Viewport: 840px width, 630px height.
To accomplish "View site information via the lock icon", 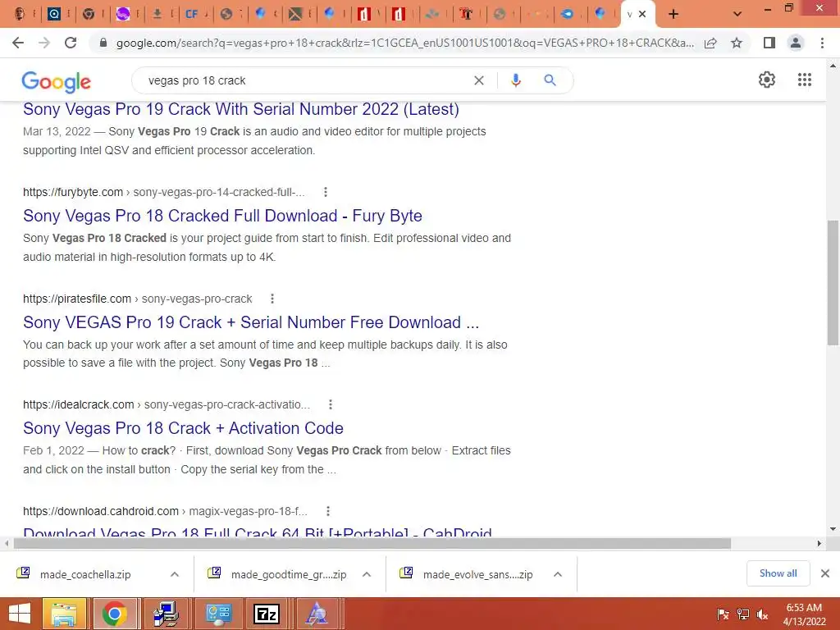I will coord(103,43).
